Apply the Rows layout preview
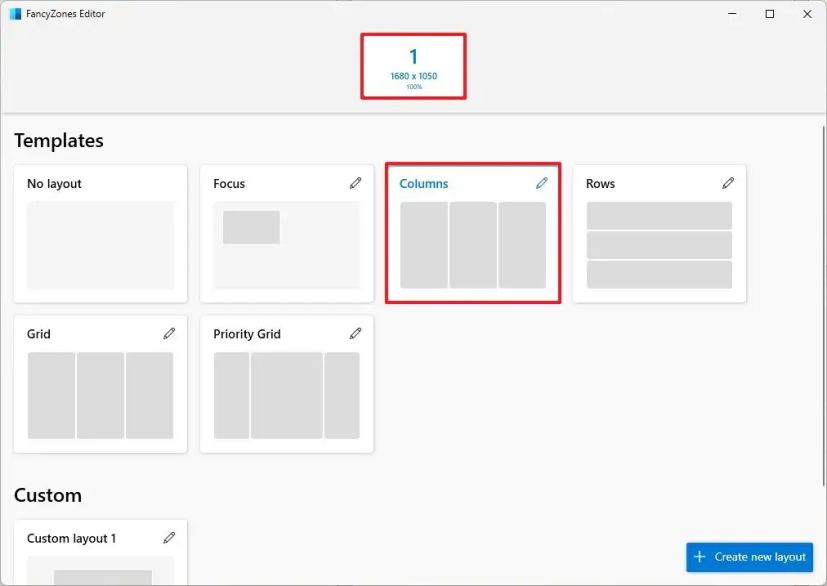Screen dimensions: 827x586 [x=659, y=245]
